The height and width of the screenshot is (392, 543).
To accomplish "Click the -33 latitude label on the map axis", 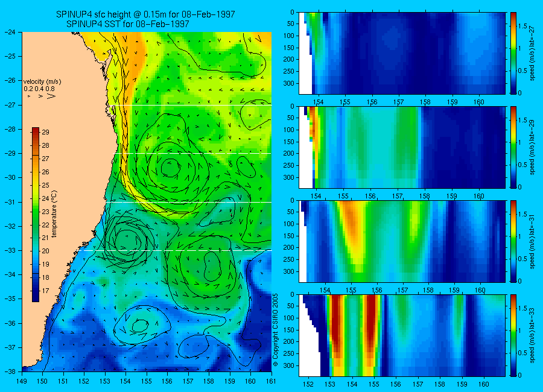I will click(x=10, y=250).
